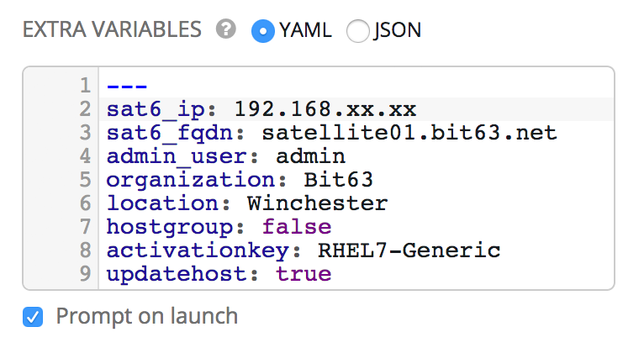Viewport: 644px width, 348px height.
Task: Click the sat6_ip line in editor
Action: pos(261,109)
